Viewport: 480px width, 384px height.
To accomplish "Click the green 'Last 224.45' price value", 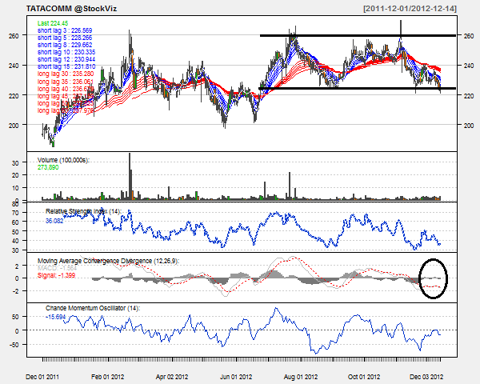I will (x=53, y=23).
